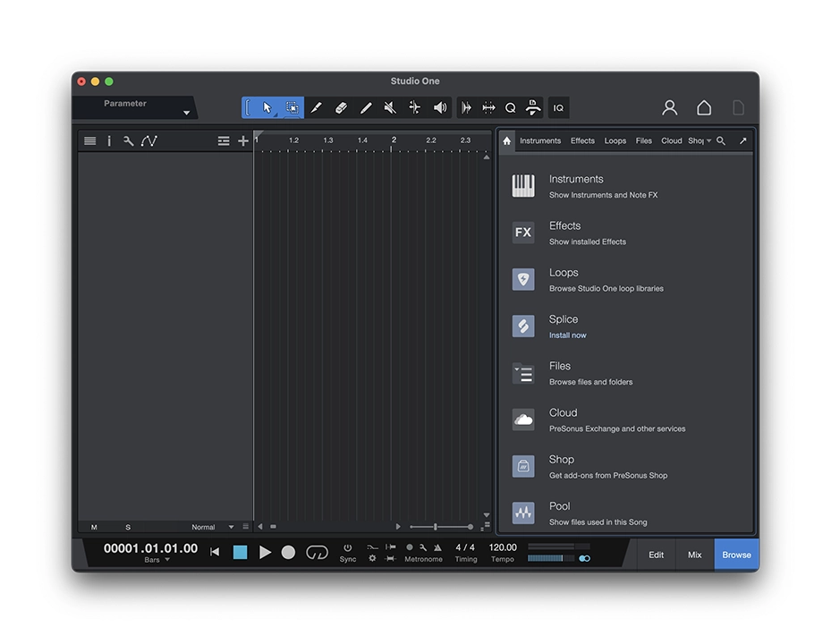Switch to the Loops browser tab
The height and width of the screenshot is (644, 831).
tap(615, 141)
